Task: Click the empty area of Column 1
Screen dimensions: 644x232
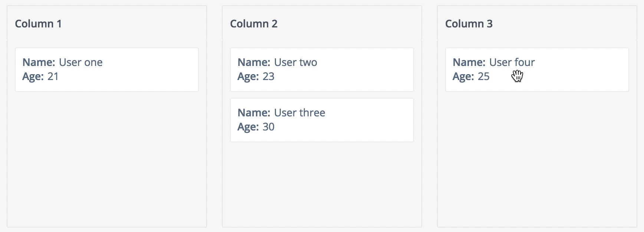Action: pos(107,159)
